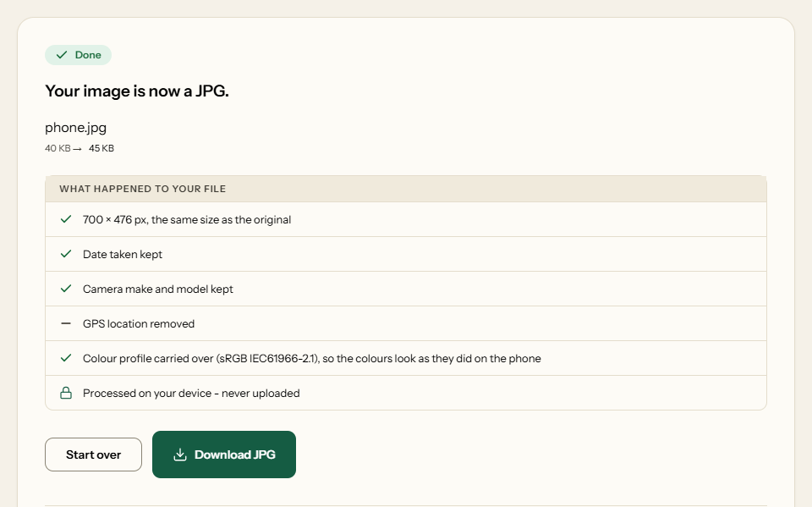Click the Date taken kept text
This screenshot has height=507, width=812.
pos(122,255)
